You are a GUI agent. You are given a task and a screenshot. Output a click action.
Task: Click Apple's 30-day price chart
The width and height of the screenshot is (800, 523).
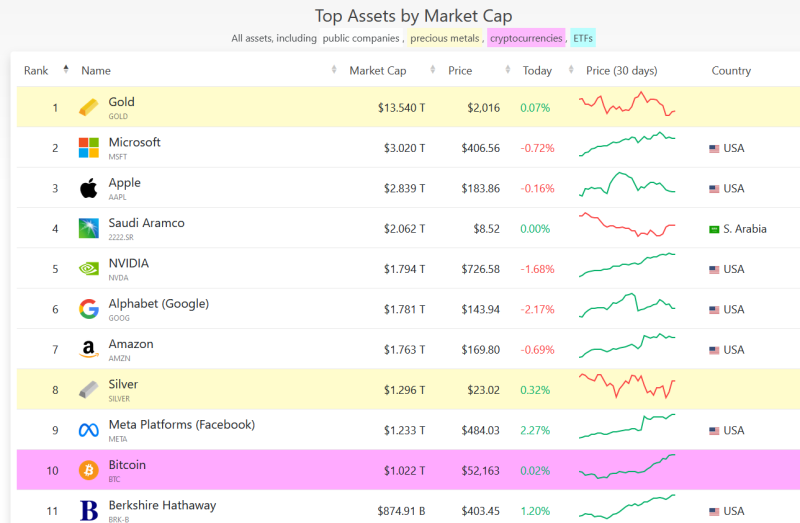click(627, 184)
